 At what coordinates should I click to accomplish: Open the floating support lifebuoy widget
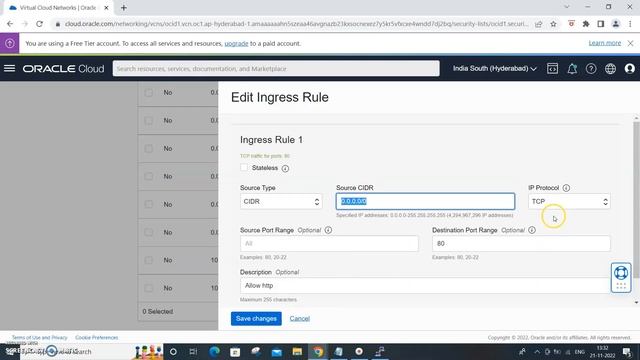pyautogui.click(x=621, y=278)
